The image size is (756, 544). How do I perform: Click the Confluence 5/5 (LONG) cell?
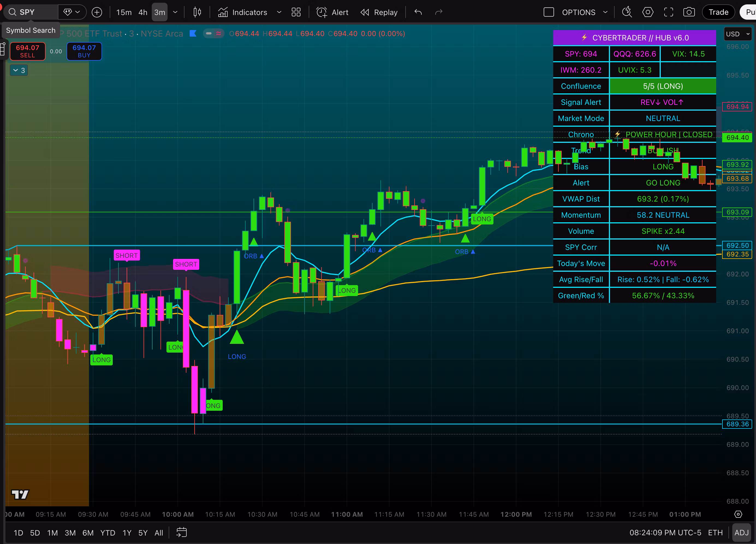663,86
